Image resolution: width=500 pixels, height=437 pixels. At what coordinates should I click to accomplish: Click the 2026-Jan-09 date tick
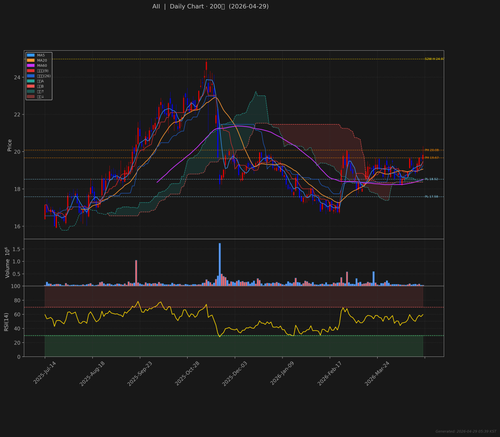(x=282, y=374)
